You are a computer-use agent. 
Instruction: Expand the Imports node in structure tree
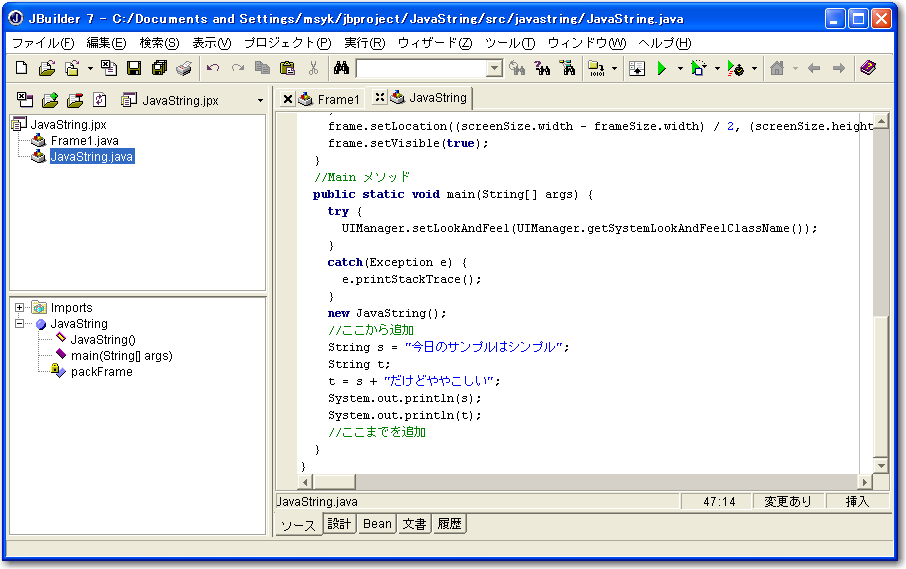point(20,308)
